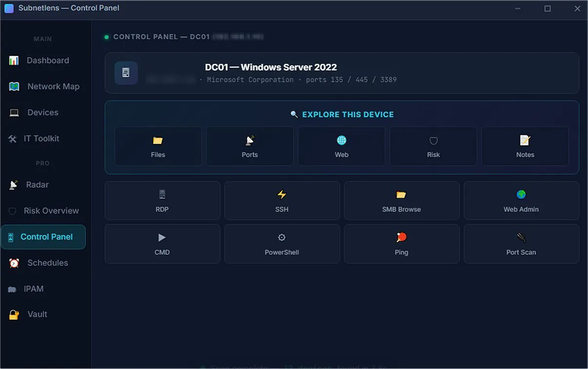
Task: Click the magnifier icon beside Explore This Device
Action: click(294, 114)
